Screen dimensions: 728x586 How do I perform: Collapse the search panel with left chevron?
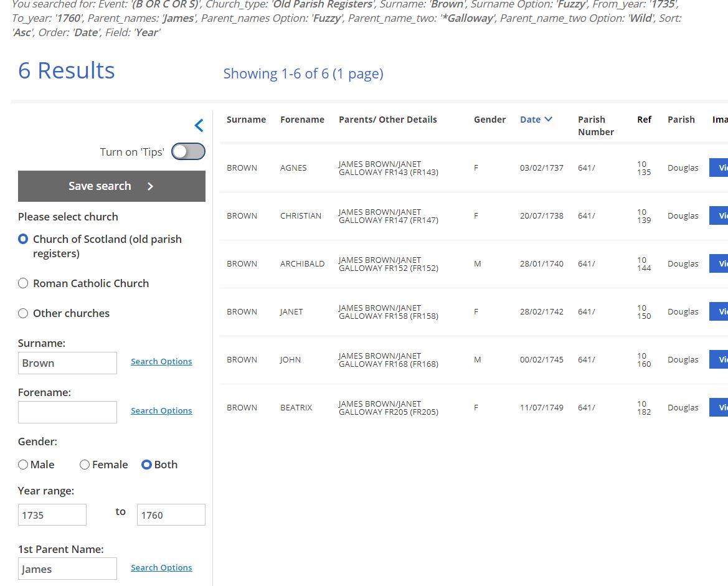click(x=199, y=126)
